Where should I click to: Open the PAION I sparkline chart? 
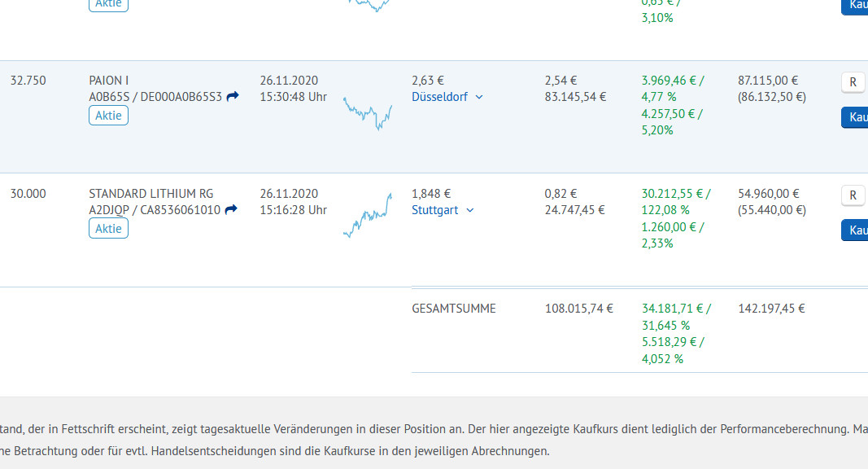368,113
